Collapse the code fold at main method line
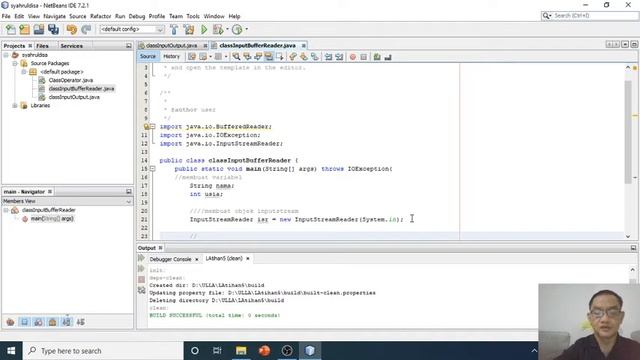The width and height of the screenshot is (640, 360). (x=152, y=169)
